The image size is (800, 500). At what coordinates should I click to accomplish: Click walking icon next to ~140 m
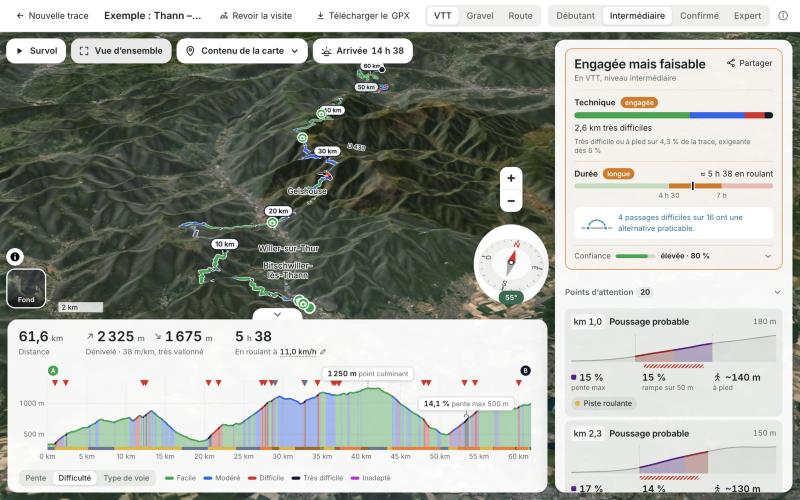pyautogui.click(x=717, y=378)
